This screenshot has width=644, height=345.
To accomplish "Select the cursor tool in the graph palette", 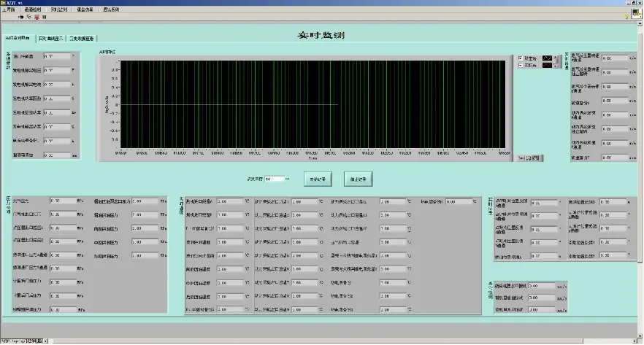I will click(x=521, y=158).
